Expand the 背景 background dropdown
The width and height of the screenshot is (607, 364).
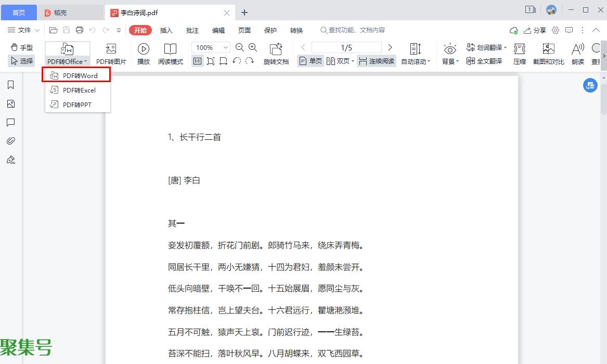[x=450, y=62]
